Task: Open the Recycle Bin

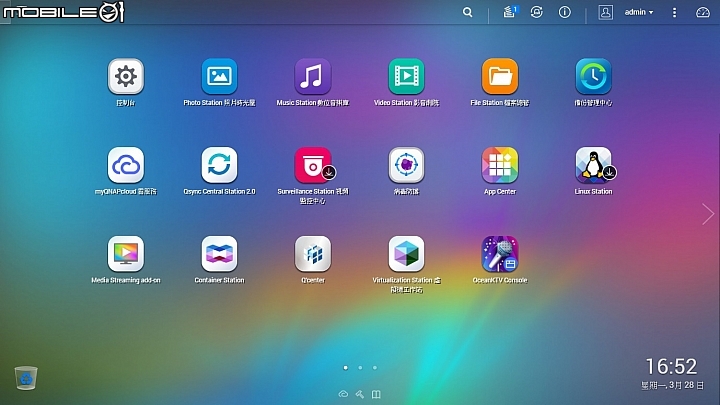Action: (x=26, y=378)
